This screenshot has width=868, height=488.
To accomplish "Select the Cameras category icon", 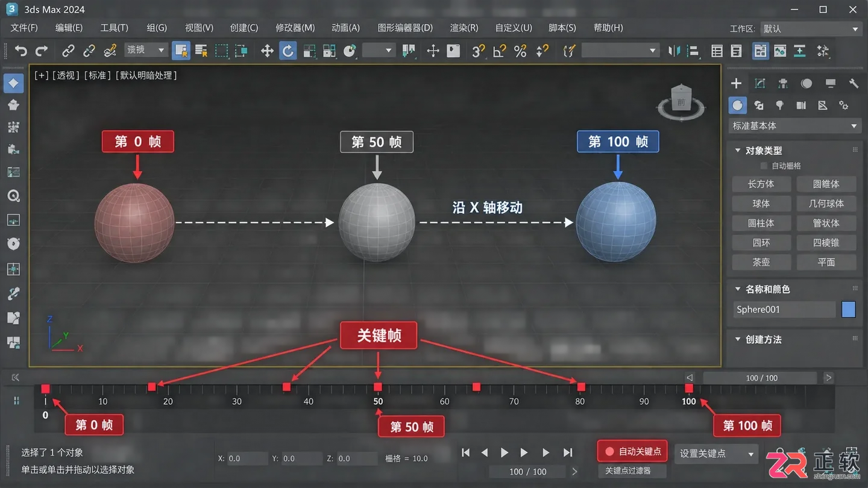I will 801,105.
